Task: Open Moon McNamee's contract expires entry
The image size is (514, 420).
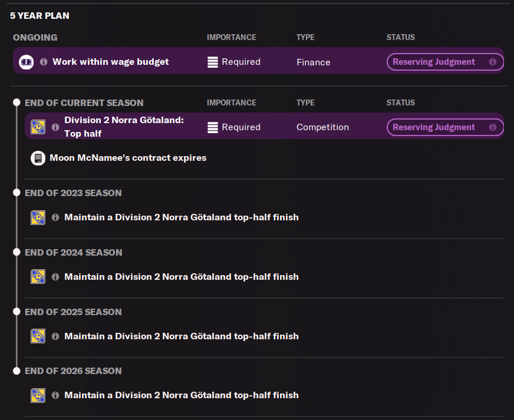Action: coord(128,158)
